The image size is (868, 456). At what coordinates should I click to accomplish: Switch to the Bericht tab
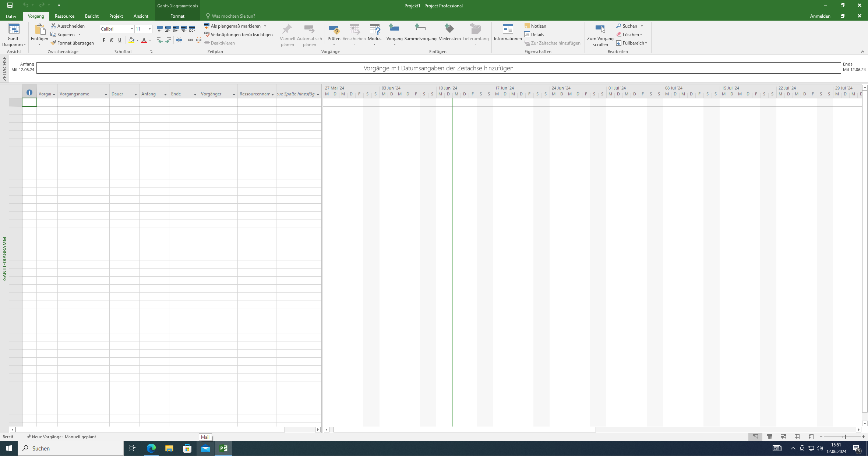point(92,16)
